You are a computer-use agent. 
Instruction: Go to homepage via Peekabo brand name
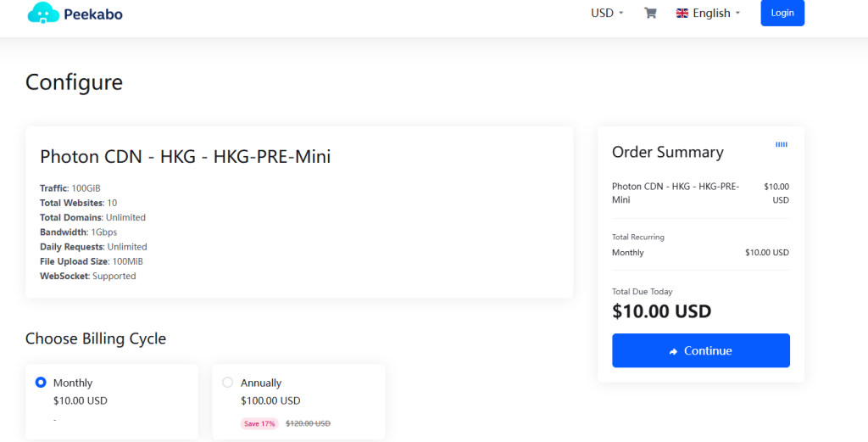[92, 14]
